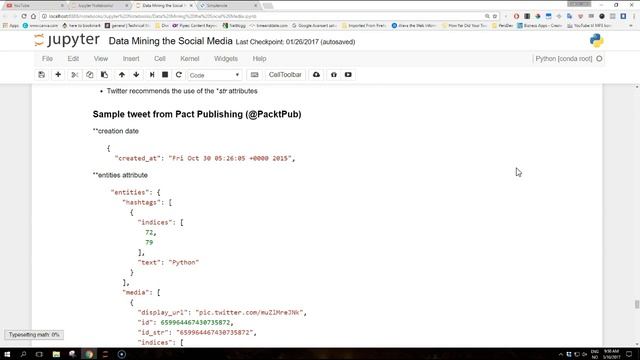Copy selected cells icon
Viewport: 640px width, 360px height.
pyautogui.click(x=89, y=75)
